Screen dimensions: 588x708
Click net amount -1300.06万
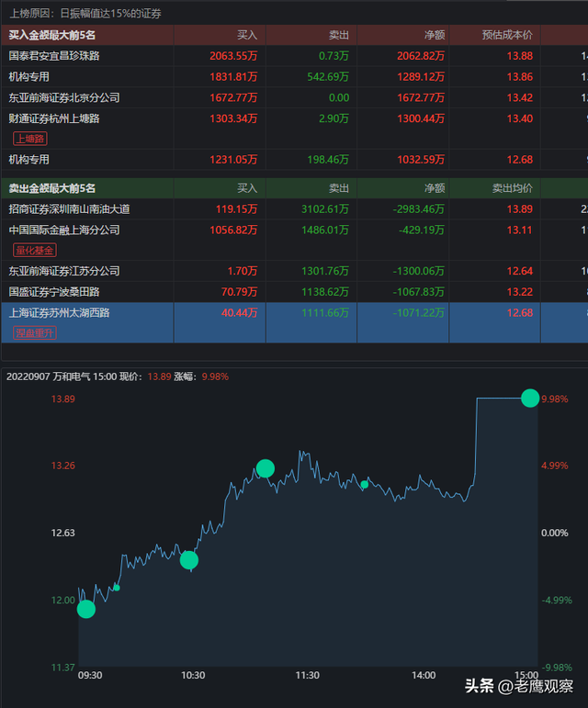(419, 271)
